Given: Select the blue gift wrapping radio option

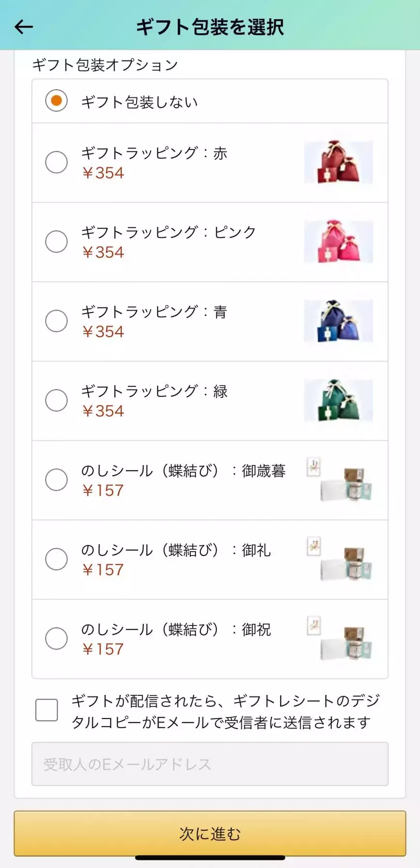Looking at the screenshot, I should (x=56, y=321).
